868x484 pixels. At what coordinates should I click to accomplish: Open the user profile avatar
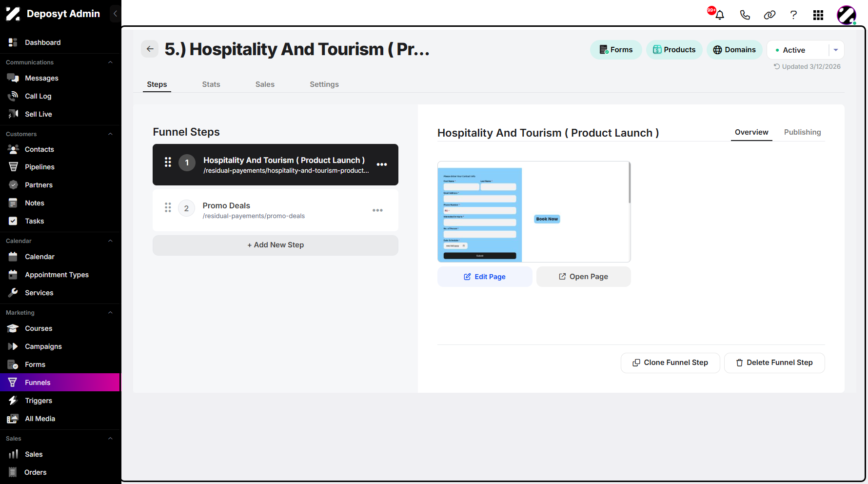pos(847,15)
